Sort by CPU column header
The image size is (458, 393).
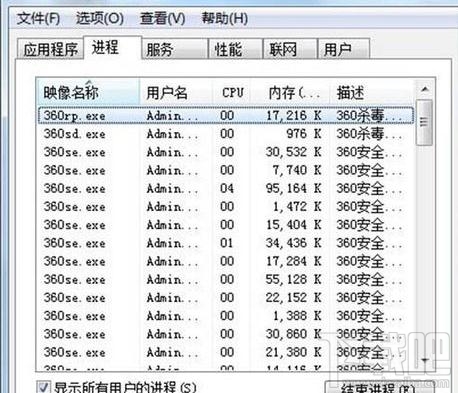click(x=232, y=93)
